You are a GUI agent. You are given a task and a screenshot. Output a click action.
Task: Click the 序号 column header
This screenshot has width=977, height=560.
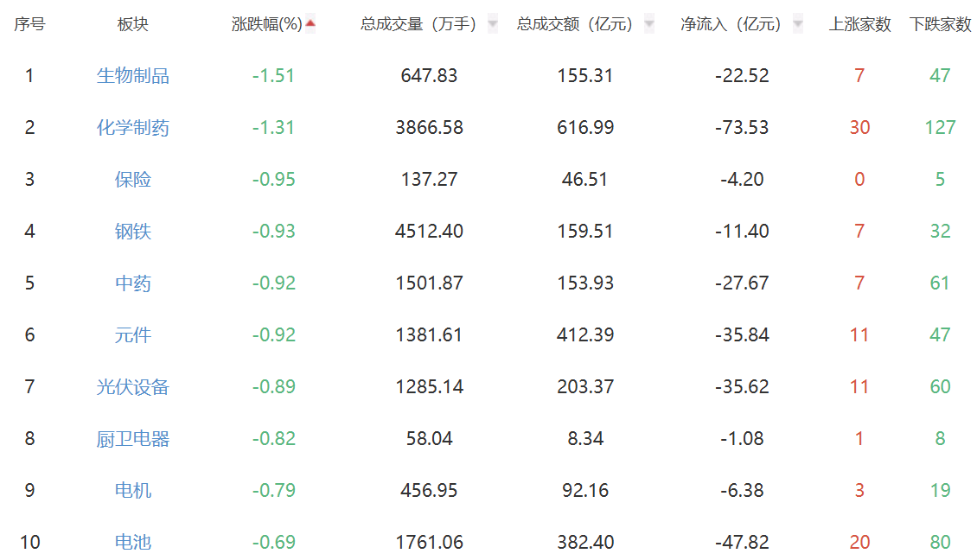pyautogui.click(x=29, y=24)
